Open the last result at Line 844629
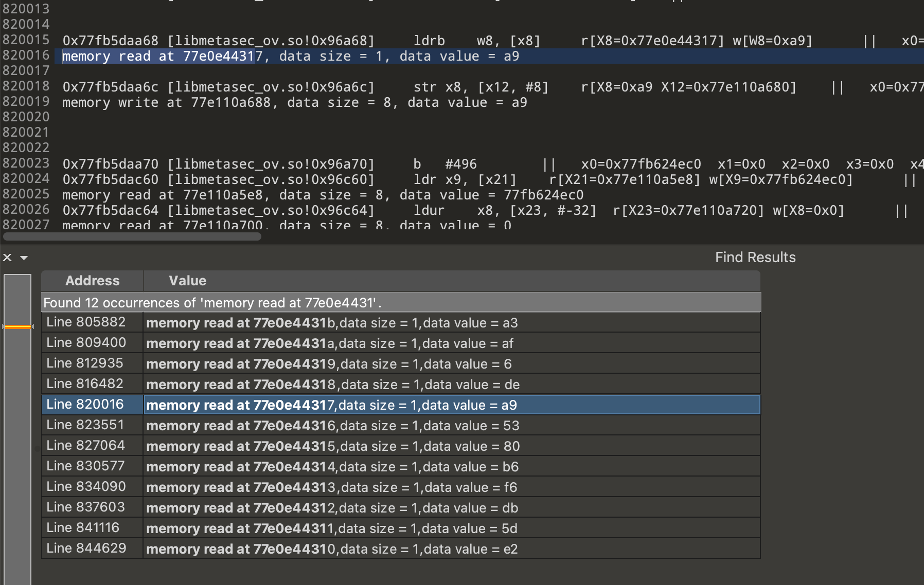924x585 pixels. point(86,549)
